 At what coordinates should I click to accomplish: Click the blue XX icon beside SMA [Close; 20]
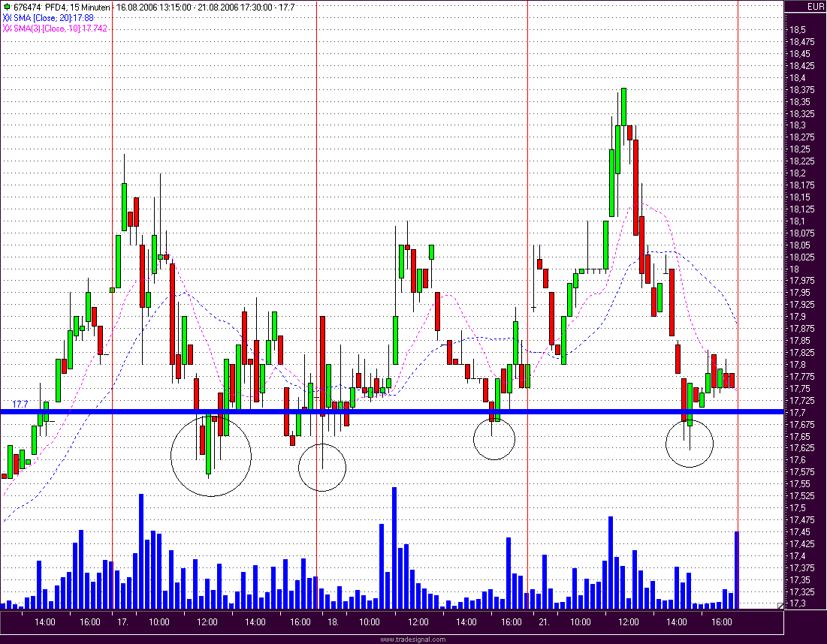(x=7, y=18)
